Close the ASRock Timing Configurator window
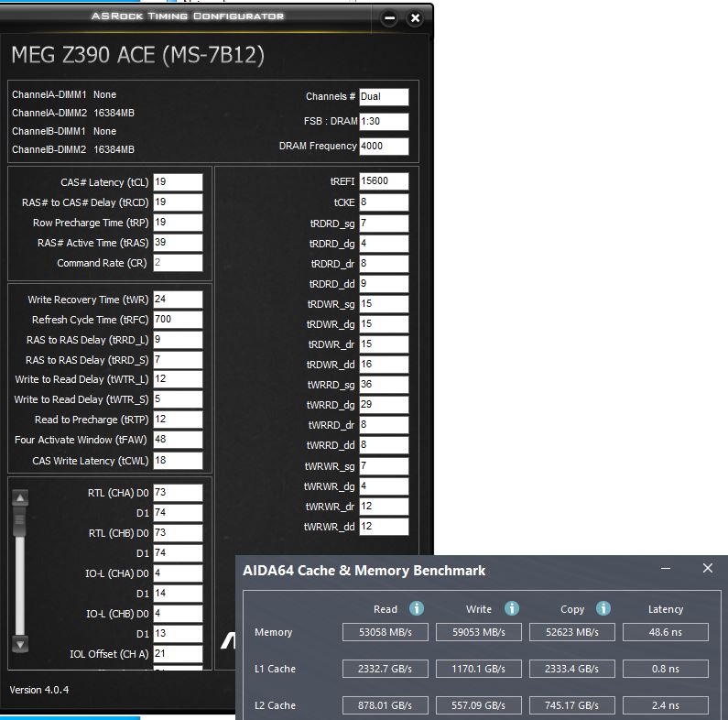The height and width of the screenshot is (720, 728). (x=415, y=18)
